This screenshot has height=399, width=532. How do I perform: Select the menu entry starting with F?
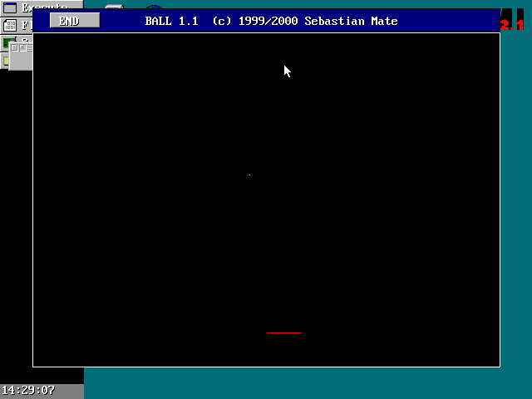click(x=25, y=25)
